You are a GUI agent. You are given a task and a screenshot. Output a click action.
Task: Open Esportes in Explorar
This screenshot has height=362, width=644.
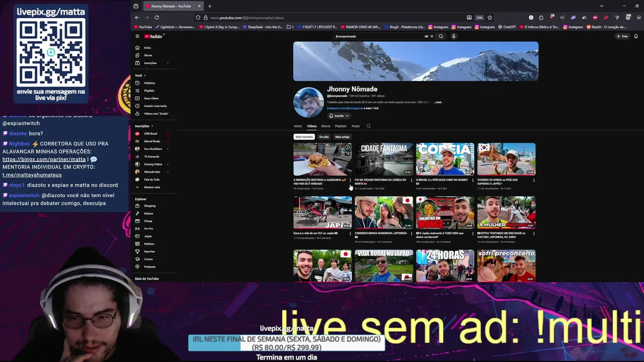pos(149,251)
